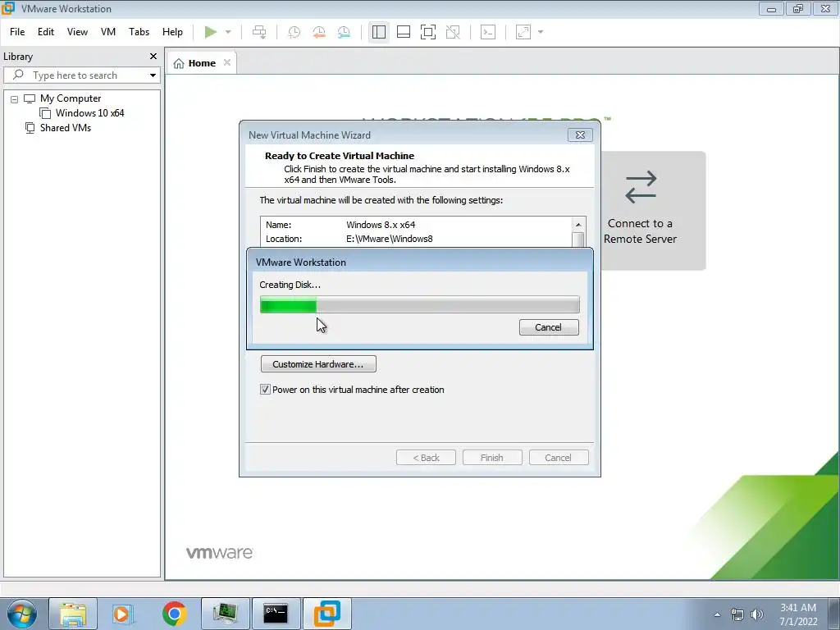Click the network tray icon
This screenshot has width=840, height=630.
[x=737, y=614]
